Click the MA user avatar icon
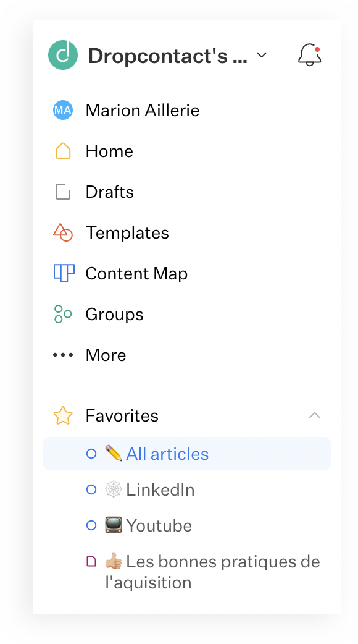 coord(63,110)
